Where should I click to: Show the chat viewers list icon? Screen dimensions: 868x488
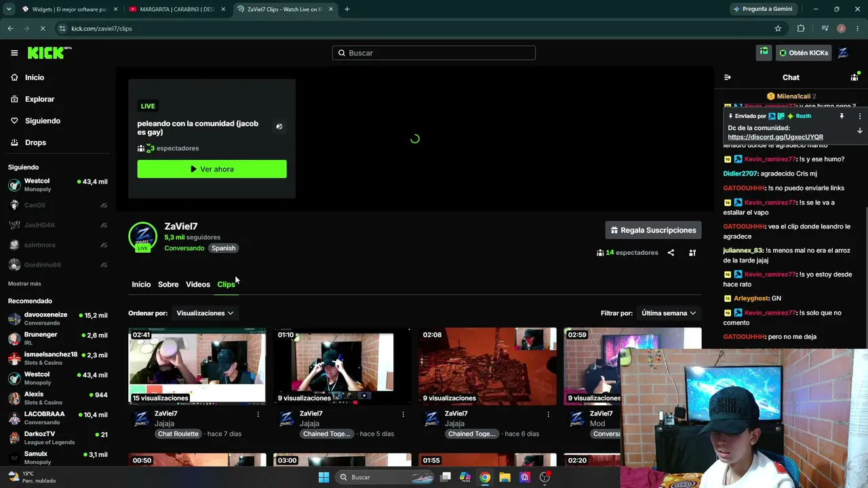(854, 77)
